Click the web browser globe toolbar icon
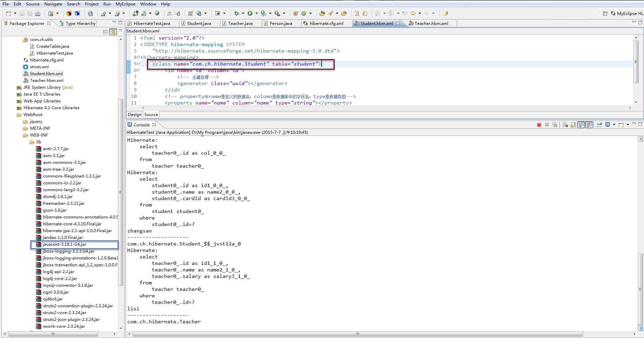This screenshot has width=644, height=338. point(157,13)
